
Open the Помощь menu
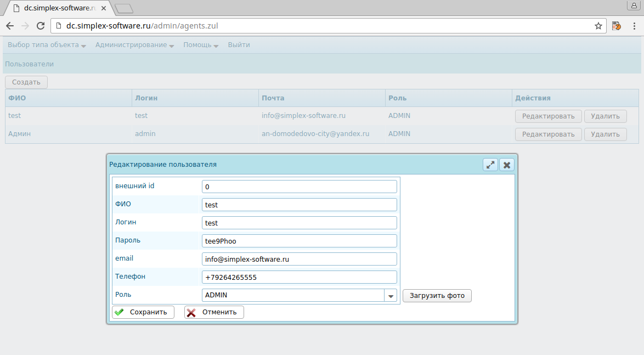pos(201,45)
